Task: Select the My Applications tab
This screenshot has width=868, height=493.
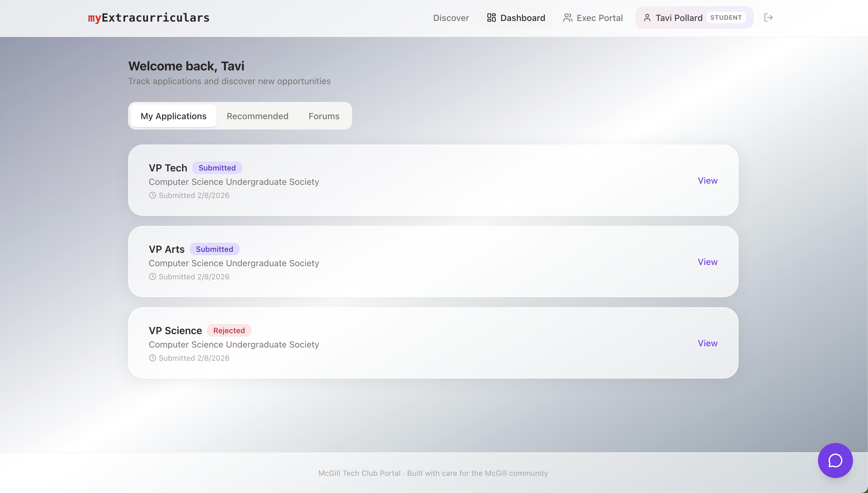Action: coord(173,116)
